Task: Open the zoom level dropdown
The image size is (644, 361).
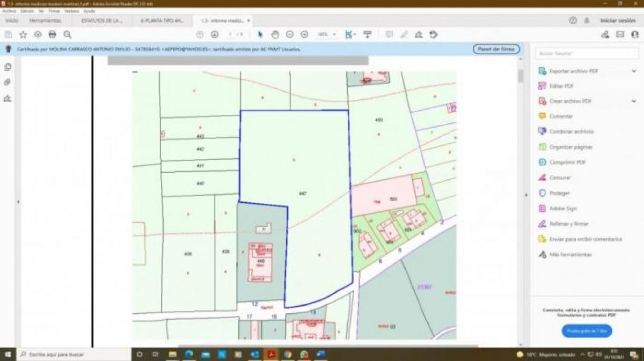Action: click(334, 34)
